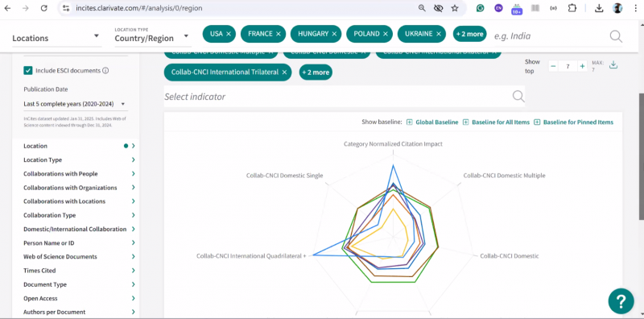Show the +2 more locations chip
644x319 pixels.
point(469,34)
